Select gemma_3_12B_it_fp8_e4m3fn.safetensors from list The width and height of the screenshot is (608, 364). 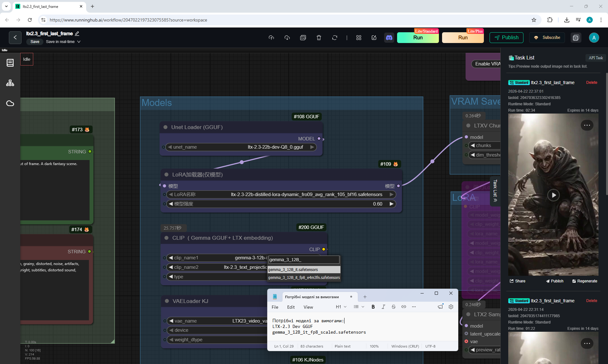pos(304,278)
